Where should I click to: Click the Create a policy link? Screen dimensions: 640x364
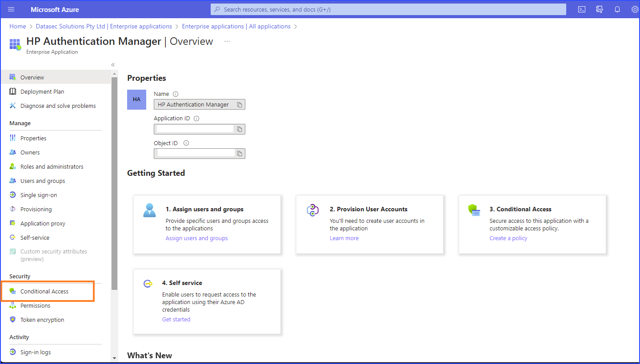(508, 238)
